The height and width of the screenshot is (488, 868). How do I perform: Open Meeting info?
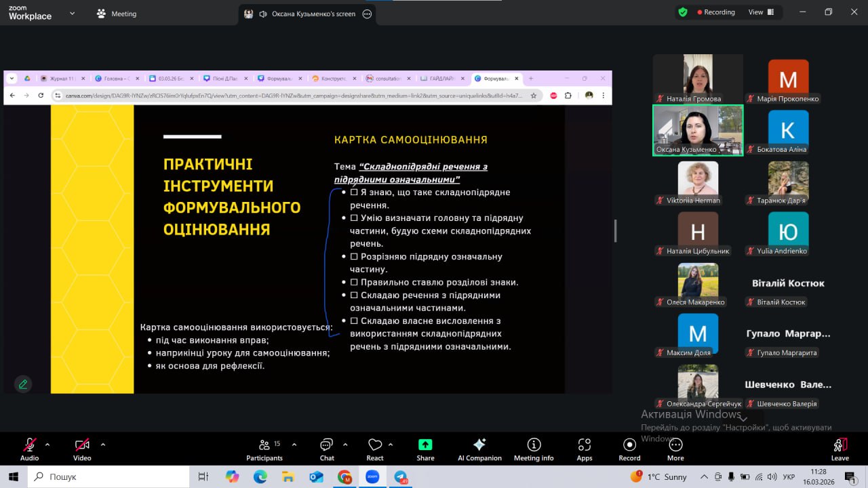pyautogui.click(x=534, y=449)
